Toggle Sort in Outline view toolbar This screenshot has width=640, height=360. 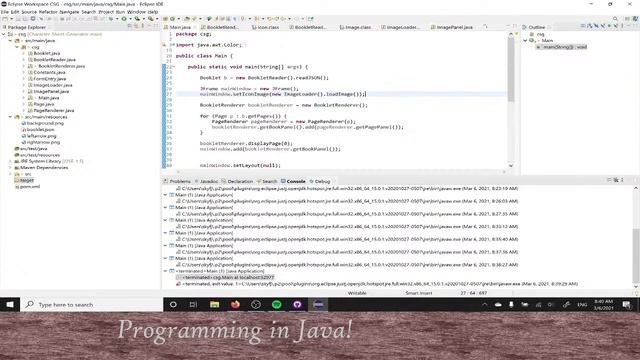590,26
